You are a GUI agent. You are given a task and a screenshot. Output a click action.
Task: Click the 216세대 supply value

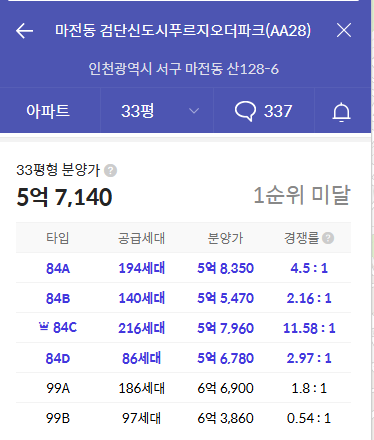point(142,328)
